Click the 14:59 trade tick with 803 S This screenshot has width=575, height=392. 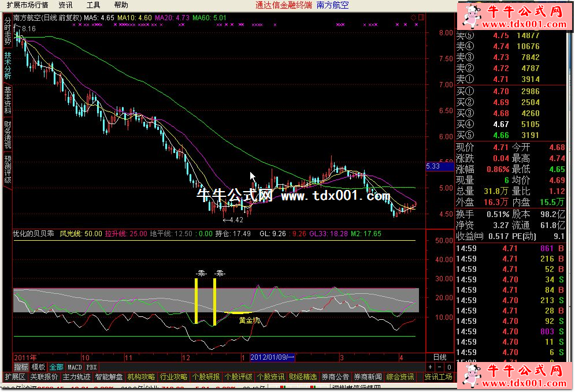point(511,331)
